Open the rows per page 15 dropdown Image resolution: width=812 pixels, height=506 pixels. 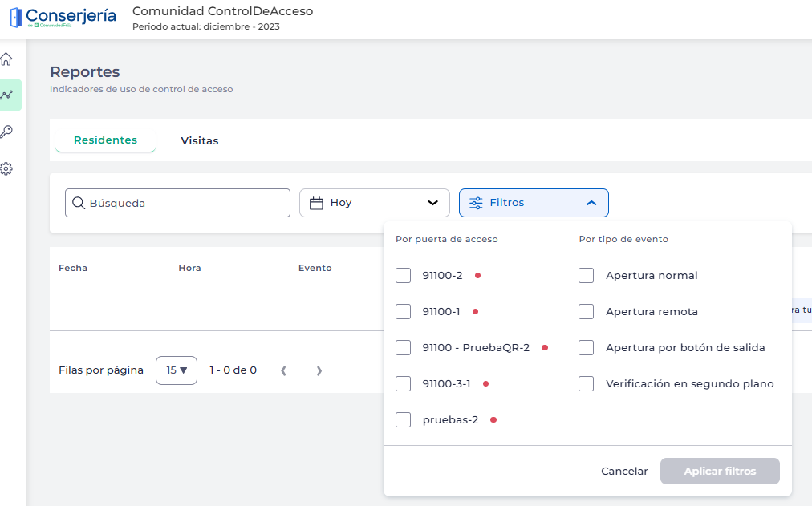click(x=177, y=370)
